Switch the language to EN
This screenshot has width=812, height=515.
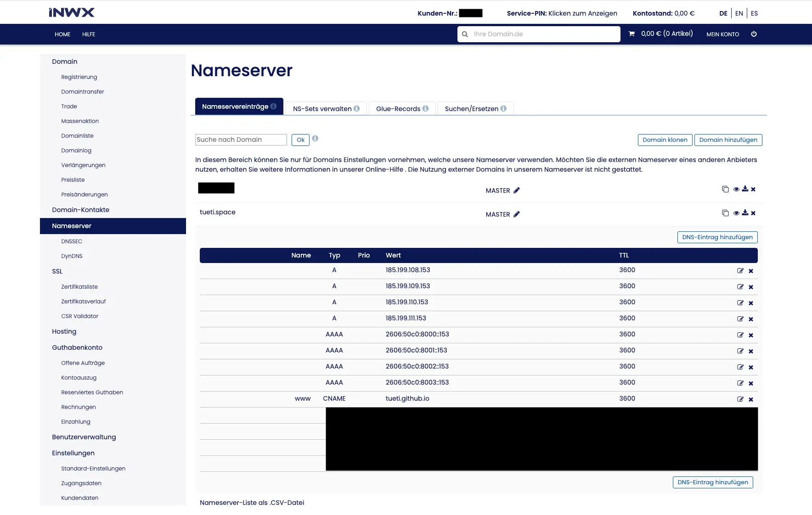739,13
